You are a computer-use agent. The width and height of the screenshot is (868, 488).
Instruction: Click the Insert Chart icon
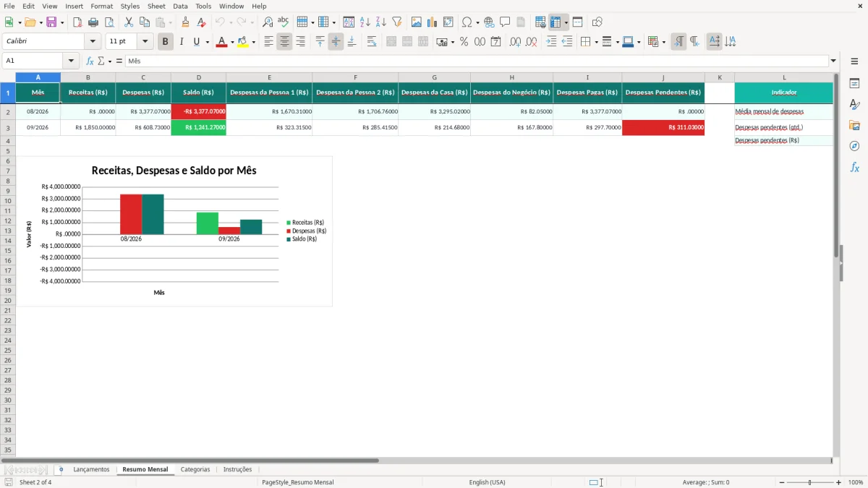pyautogui.click(x=432, y=22)
